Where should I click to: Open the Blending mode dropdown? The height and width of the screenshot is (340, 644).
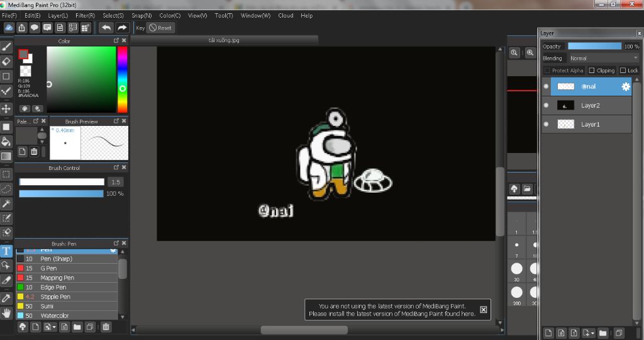(603, 58)
